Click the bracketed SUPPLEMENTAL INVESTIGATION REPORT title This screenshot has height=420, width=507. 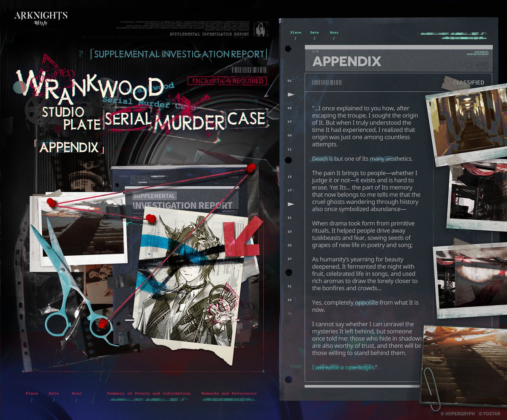(x=180, y=54)
